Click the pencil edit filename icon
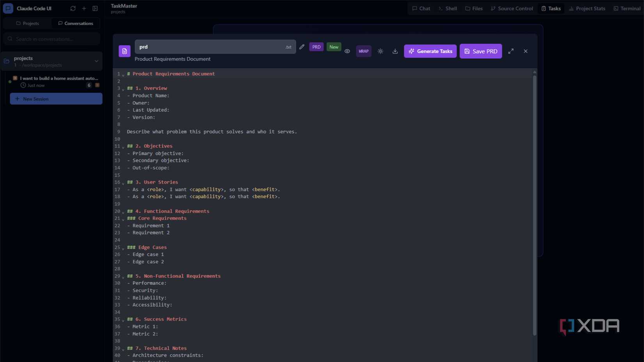Screen dimensions: 644x362 tap(302, 47)
